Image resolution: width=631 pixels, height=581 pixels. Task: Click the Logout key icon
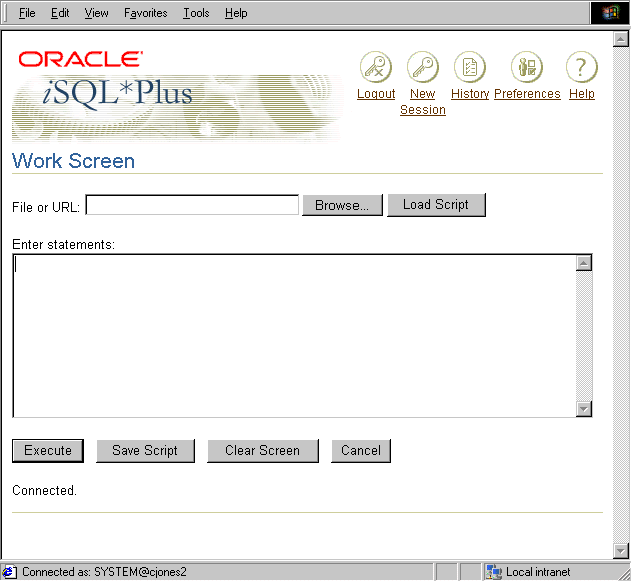(x=376, y=68)
